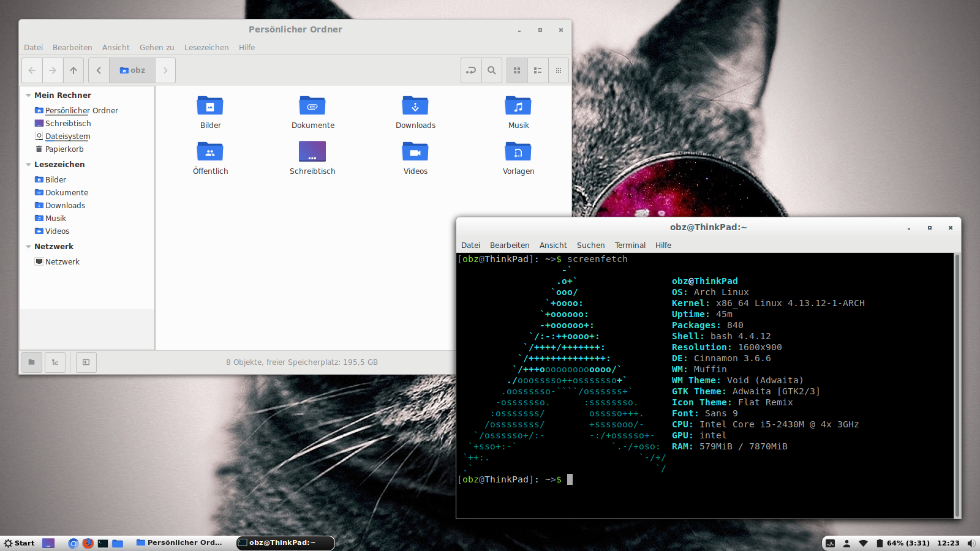
Task: Open Schreibtisch in the sidebar
Action: [63, 124]
